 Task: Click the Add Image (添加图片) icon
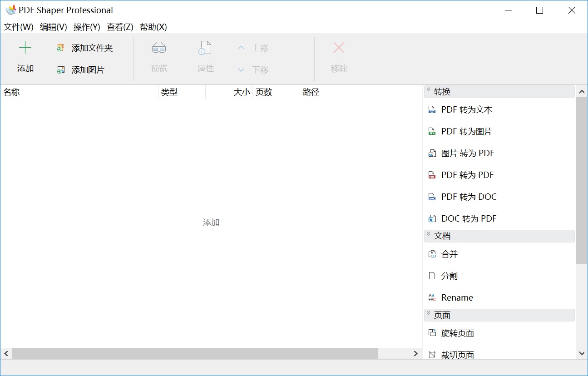point(60,70)
